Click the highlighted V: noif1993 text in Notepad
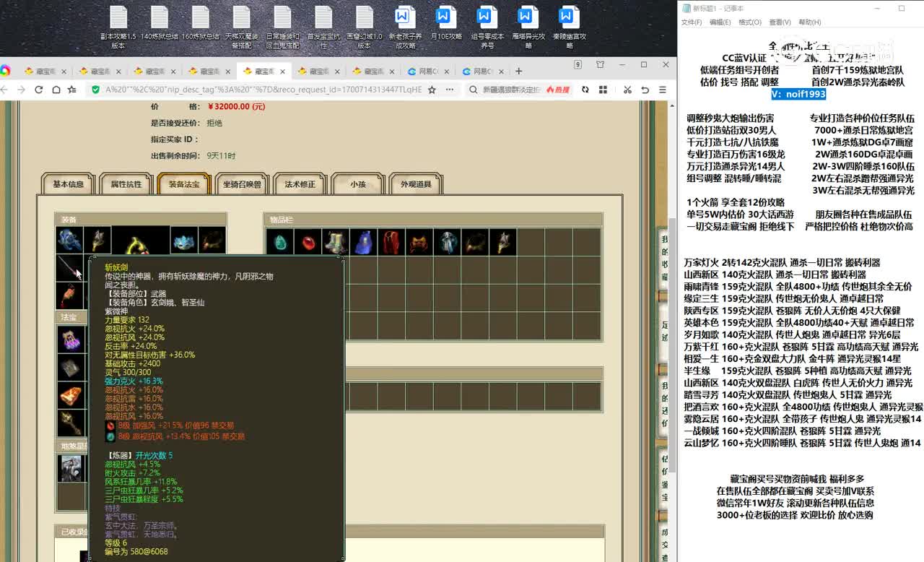Screen dimensions: 924x562 tap(798, 94)
